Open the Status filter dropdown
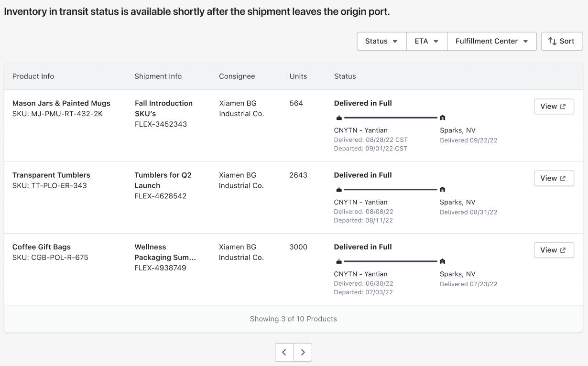Screen dimensions: 588x366 pos(381,41)
